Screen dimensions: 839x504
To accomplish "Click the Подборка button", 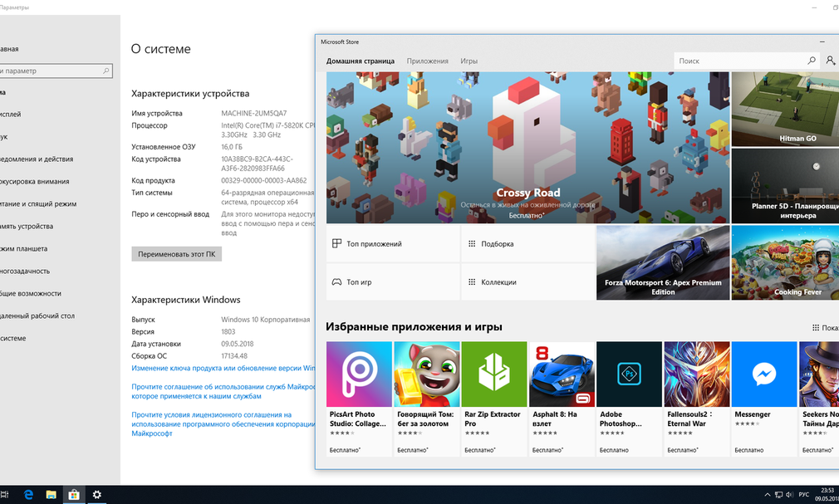I will [x=528, y=243].
